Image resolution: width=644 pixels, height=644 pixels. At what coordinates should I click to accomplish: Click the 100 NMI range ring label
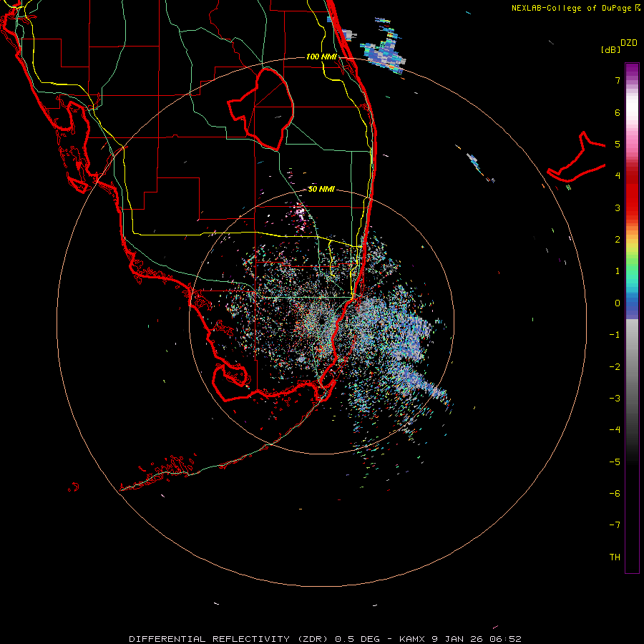point(321,57)
